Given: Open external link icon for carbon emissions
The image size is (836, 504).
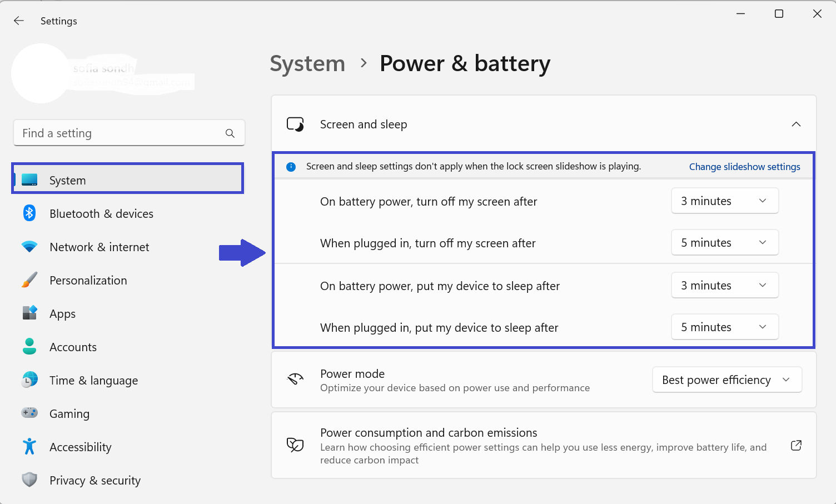Looking at the screenshot, I should point(796,446).
